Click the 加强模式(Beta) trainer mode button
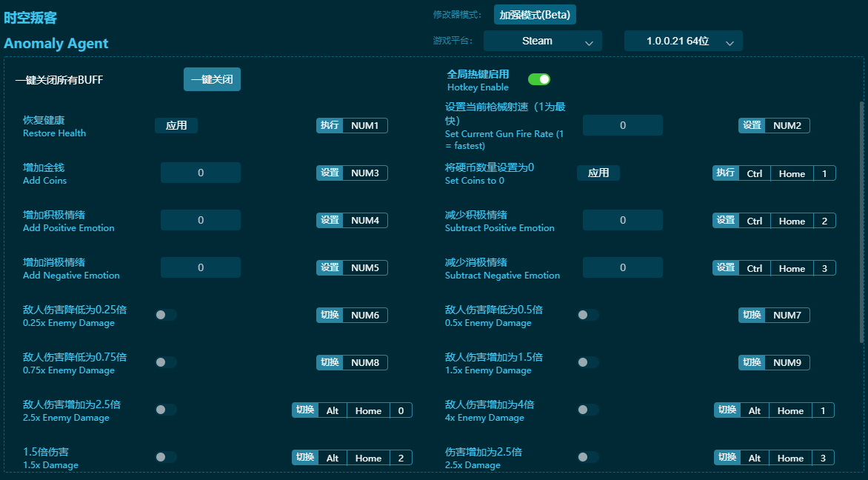Viewport: 868px width, 480px height. [x=535, y=14]
